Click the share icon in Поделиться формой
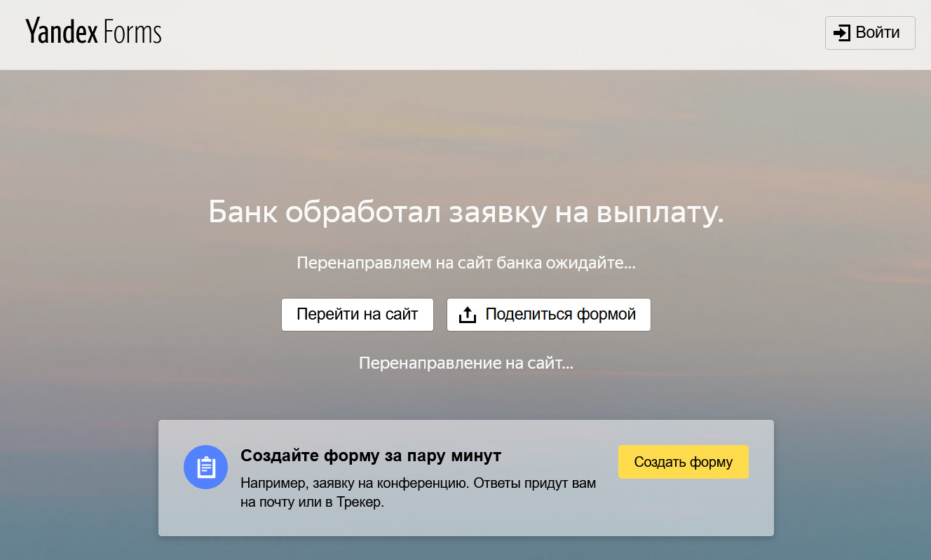Screen dimensions: 931x560 467,315
